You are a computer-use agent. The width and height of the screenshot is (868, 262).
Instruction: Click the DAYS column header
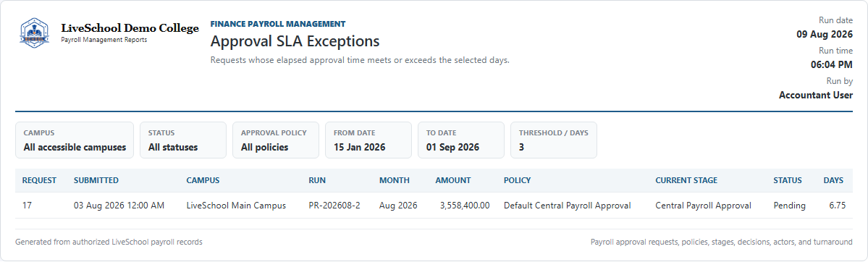coord(834,180)
